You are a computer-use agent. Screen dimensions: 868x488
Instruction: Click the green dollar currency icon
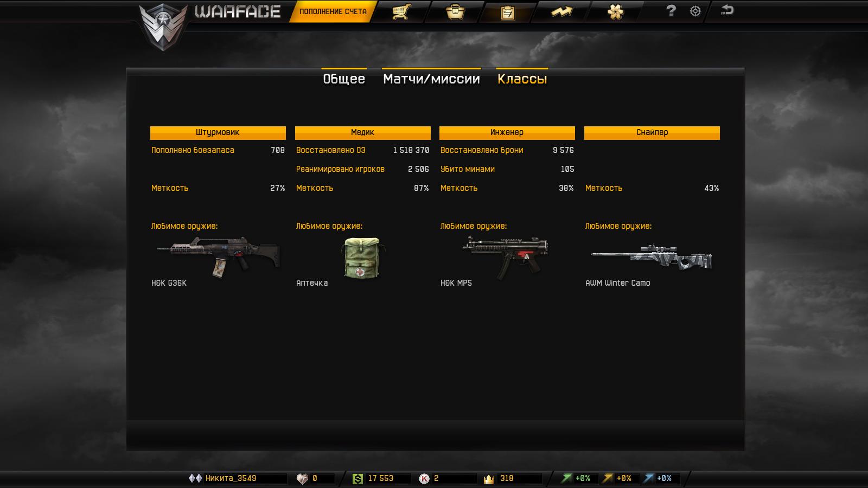(x=358, y=479)
